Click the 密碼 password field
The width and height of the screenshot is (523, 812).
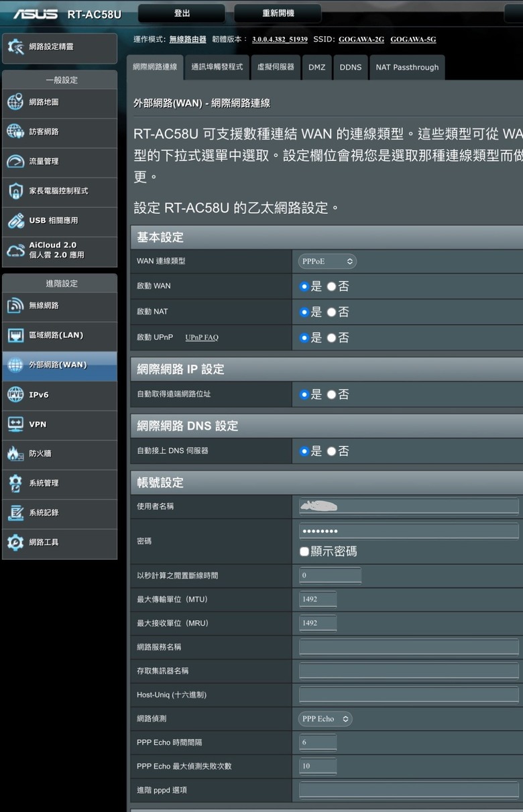point(409,531)
